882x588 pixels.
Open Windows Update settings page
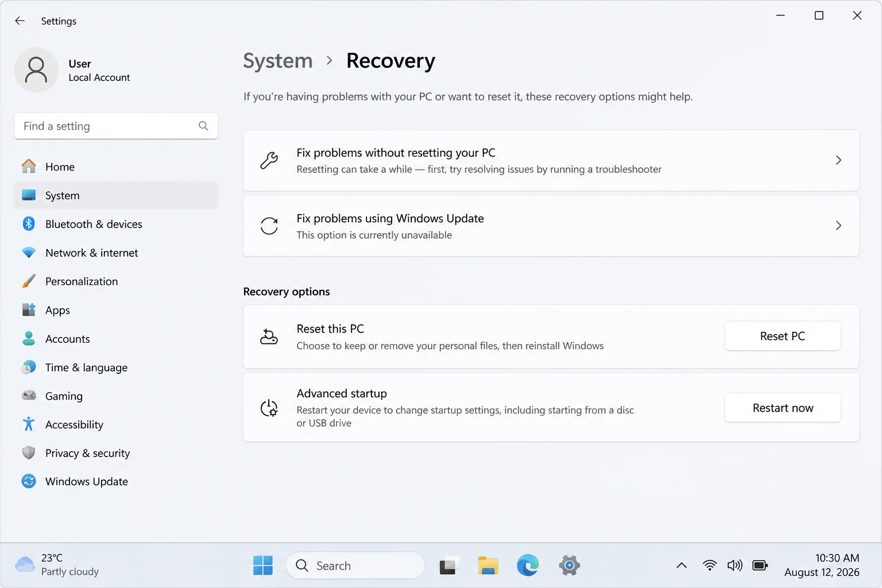coord(116,481)
